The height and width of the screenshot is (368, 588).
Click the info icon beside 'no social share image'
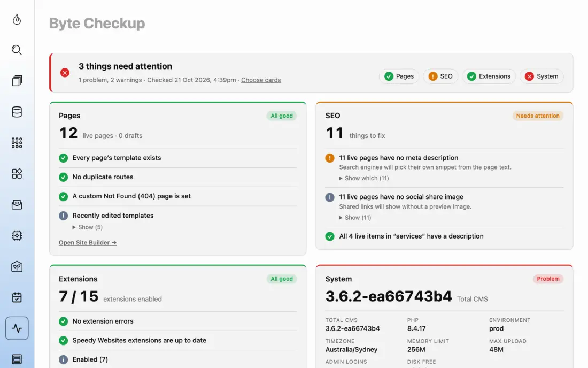(x=330, y=197)
